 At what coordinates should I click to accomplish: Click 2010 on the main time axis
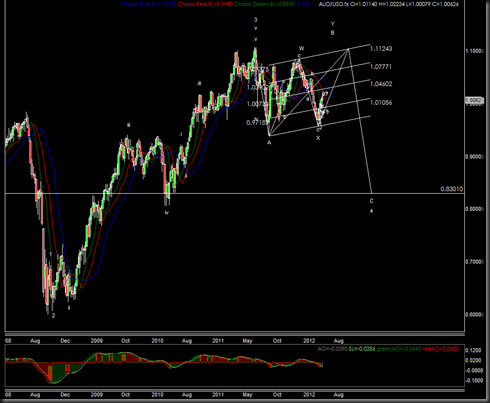pyautogui.click(x=157, y=341)
